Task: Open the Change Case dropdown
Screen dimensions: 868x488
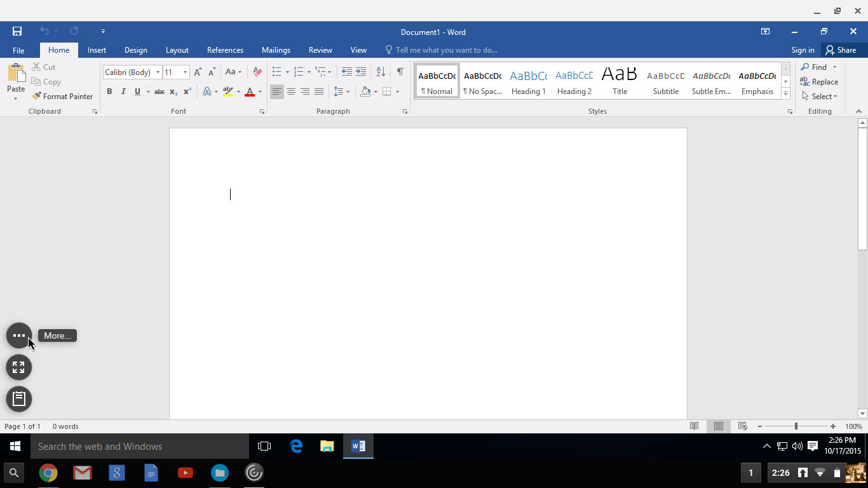Action: pyautogui.click(x=233, y=72)
